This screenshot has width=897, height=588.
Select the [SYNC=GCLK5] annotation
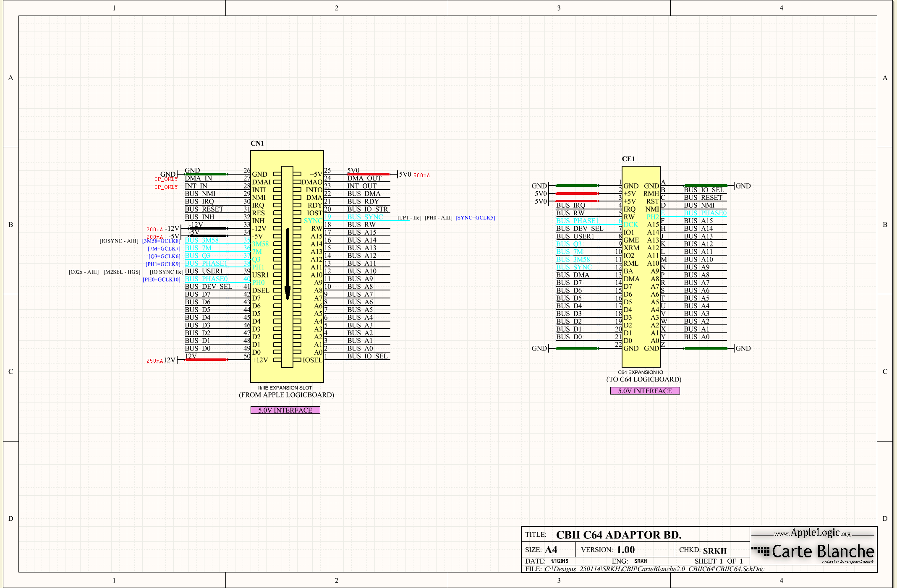476,217
